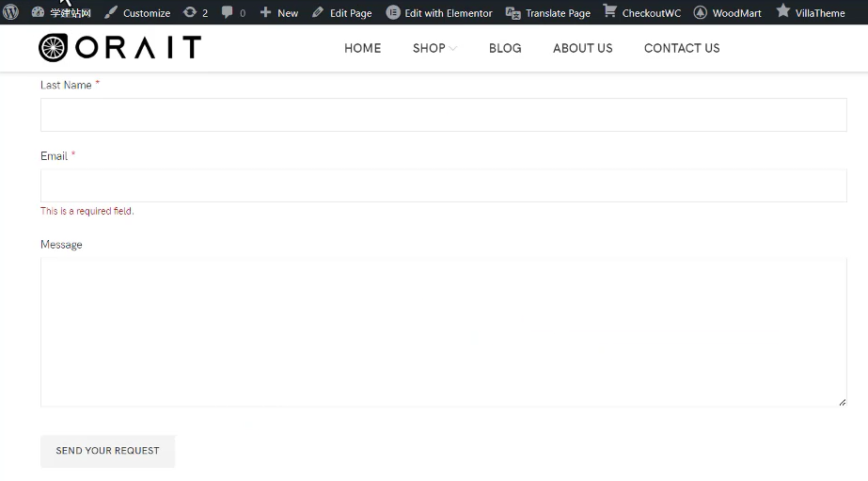
Task: Click the ORAIT wordmark text
Action: [138, 48]
